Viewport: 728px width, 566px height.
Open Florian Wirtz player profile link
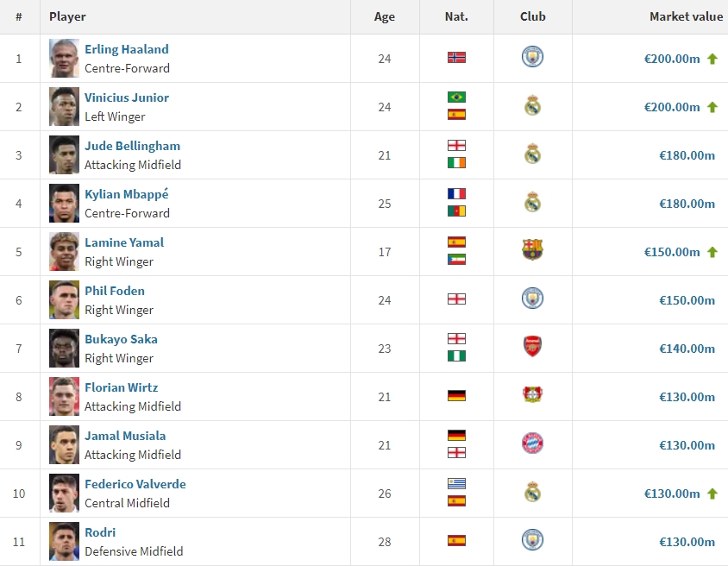click(x=121, y=387)
